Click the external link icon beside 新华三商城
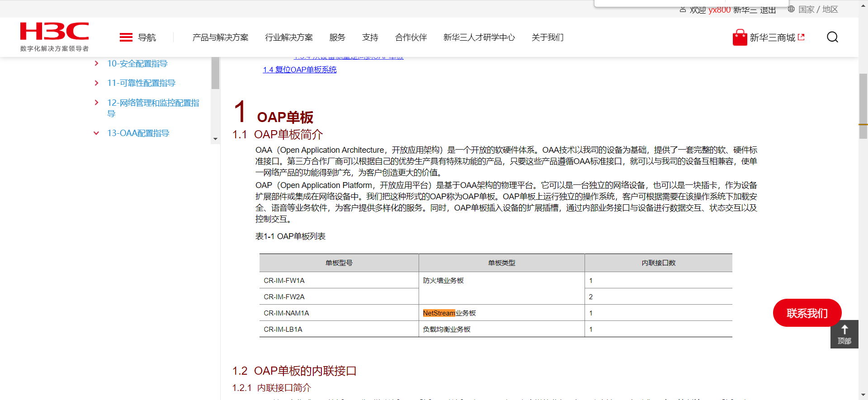The width and height of the screenshot is (868, 400). 801,38
